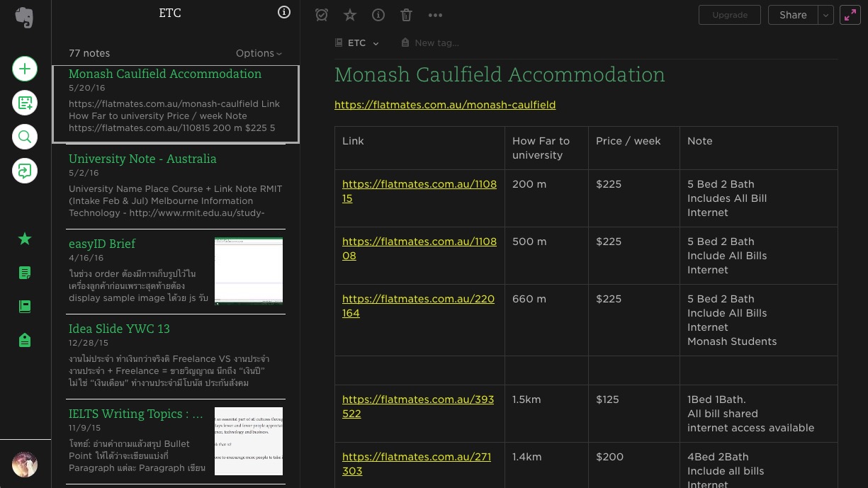
Task: Click the 500 m distance cell
Action: (x=546, y=256)
